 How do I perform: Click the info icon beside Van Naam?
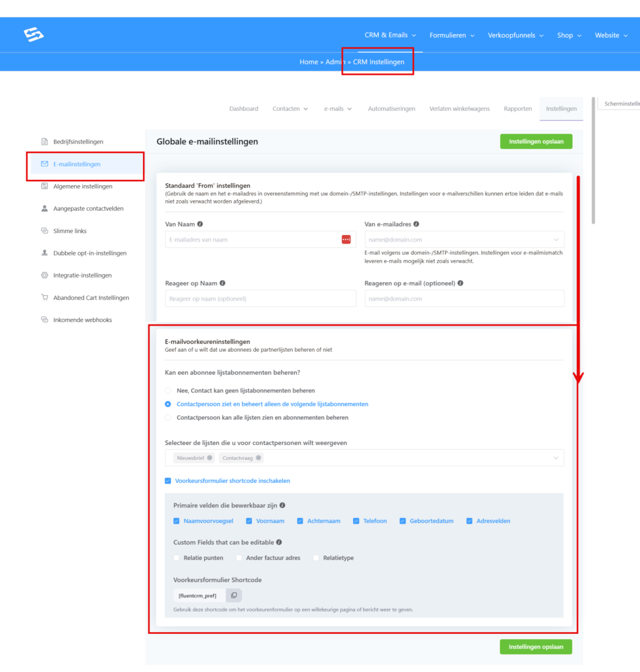[x=200, y=224]
